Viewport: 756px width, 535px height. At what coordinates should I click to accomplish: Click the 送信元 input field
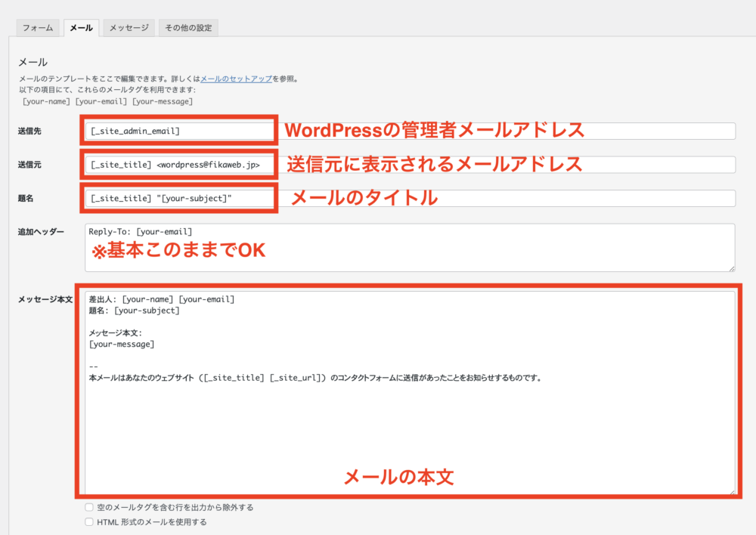tap(410, 165)
